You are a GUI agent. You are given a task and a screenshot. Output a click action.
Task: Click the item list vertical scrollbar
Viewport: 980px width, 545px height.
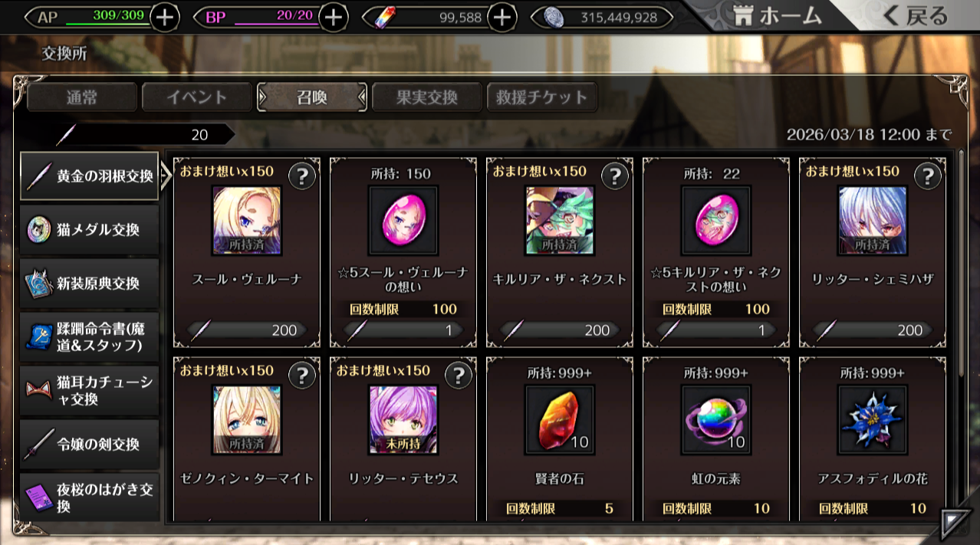pyautogui.click(x=962, y=262)
